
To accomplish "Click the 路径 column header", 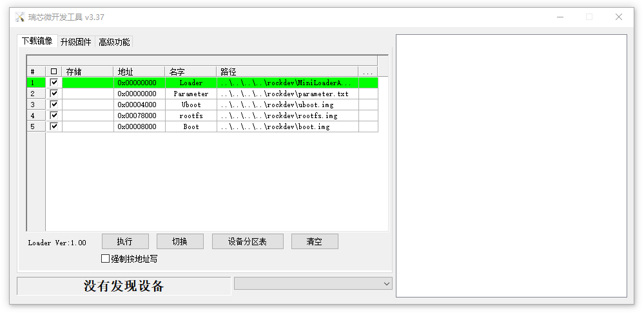I will [x=288, y=72].
